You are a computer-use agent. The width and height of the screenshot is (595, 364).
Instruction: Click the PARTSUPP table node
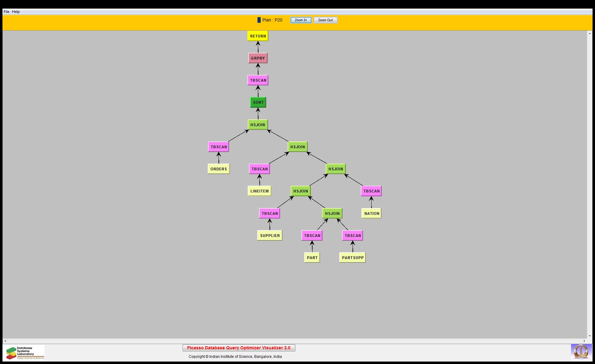pyautogui.click(x=352, y=258)
